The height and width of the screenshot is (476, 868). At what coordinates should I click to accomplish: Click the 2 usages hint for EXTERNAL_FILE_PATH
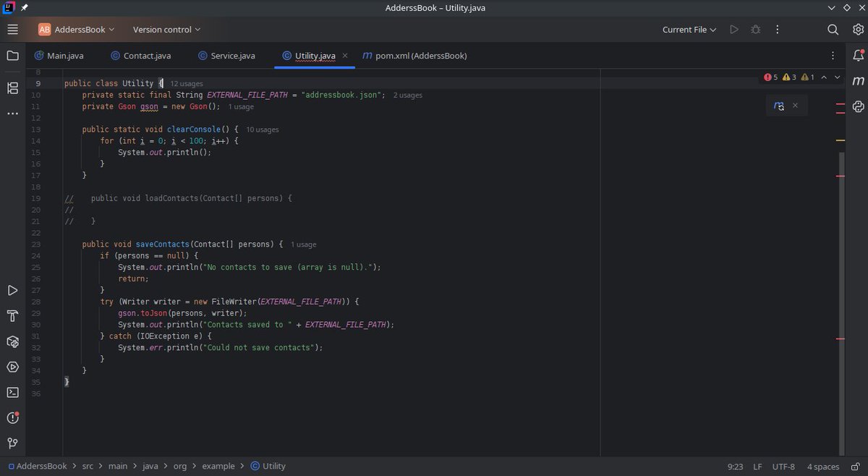click(407, 95)
